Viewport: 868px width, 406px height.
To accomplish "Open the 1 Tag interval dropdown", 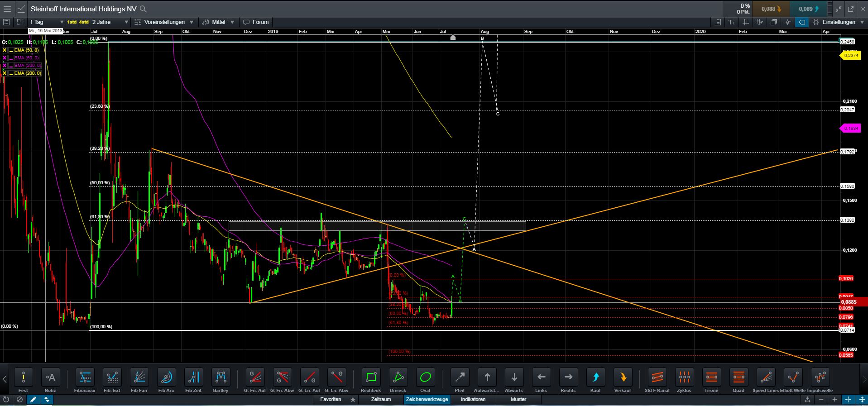I will (47, 22).
